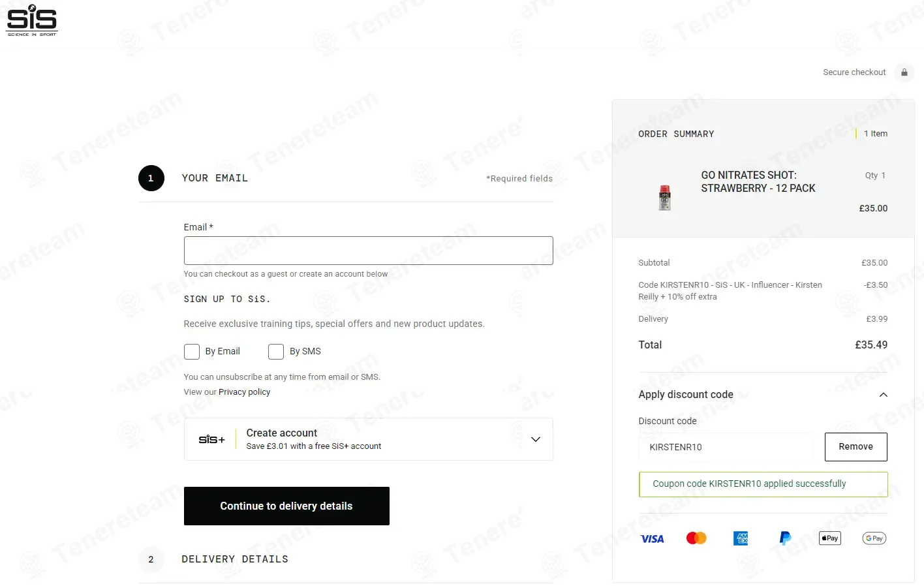Image resolution: width=924 pixels, height=586 pixels.
Task: Enable the By Email signup checkbox
Action: tap(192, 352)
